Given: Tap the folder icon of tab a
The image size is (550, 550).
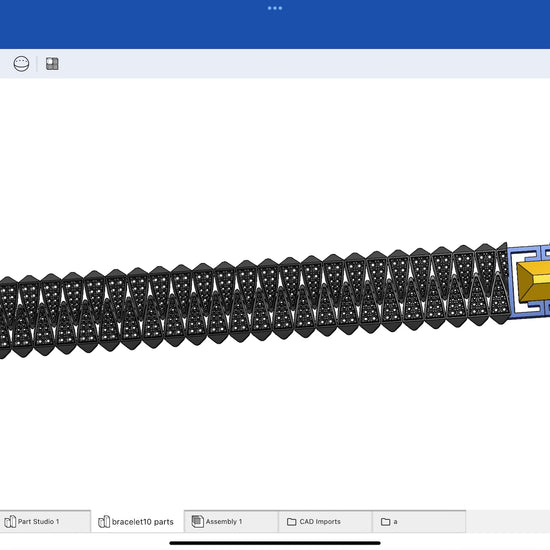Looking at the screenshot, I should pyautogui.click(x=385, y=522).
